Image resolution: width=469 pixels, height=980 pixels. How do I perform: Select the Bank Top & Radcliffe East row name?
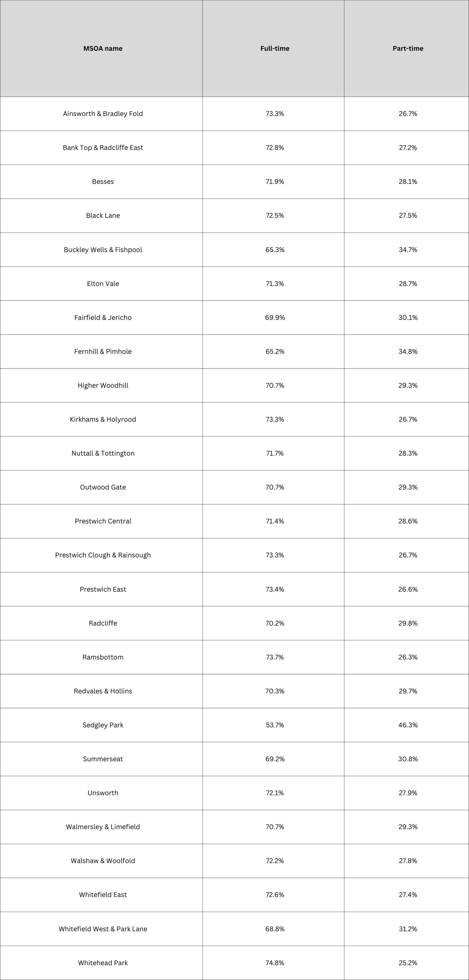pos(103,148)
